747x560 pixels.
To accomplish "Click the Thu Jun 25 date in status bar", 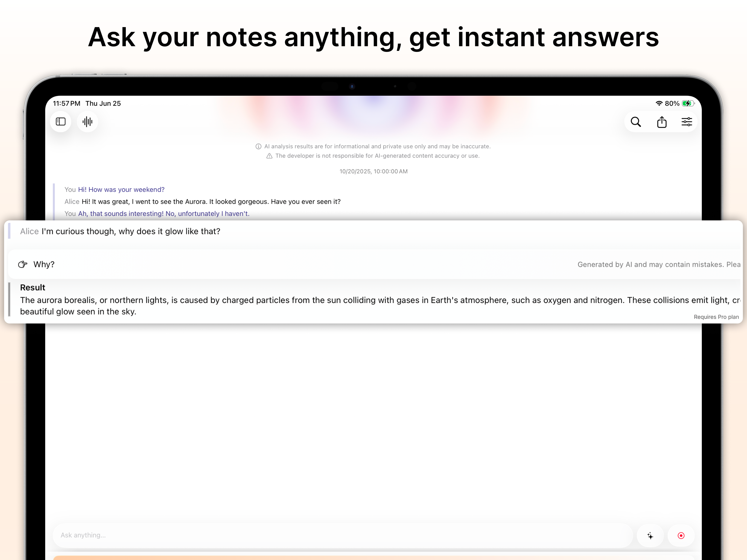I will tap(103, 103).
